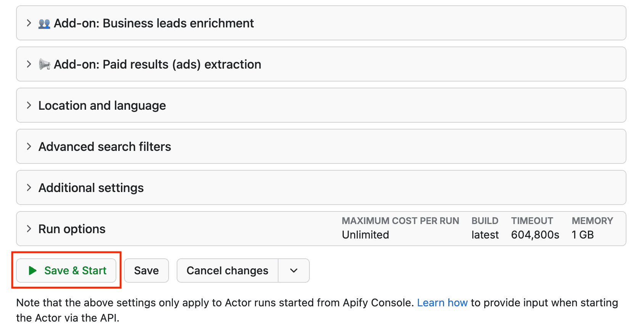Click the megaphone icon on Paid results extraction
Image resolution: width=644 pixels, height=333 pixels.
click(44, 64)
